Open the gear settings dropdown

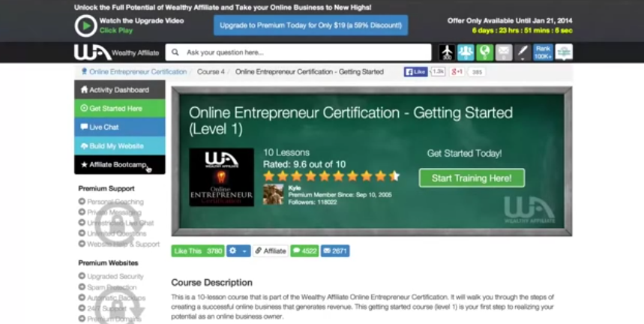(x=238, y=250)
